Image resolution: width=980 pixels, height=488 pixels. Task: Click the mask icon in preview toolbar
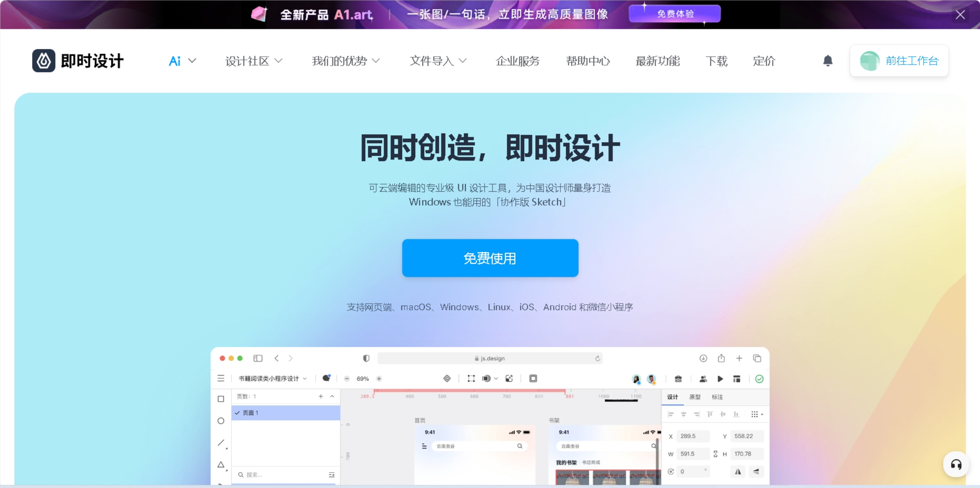click(509, 379)
